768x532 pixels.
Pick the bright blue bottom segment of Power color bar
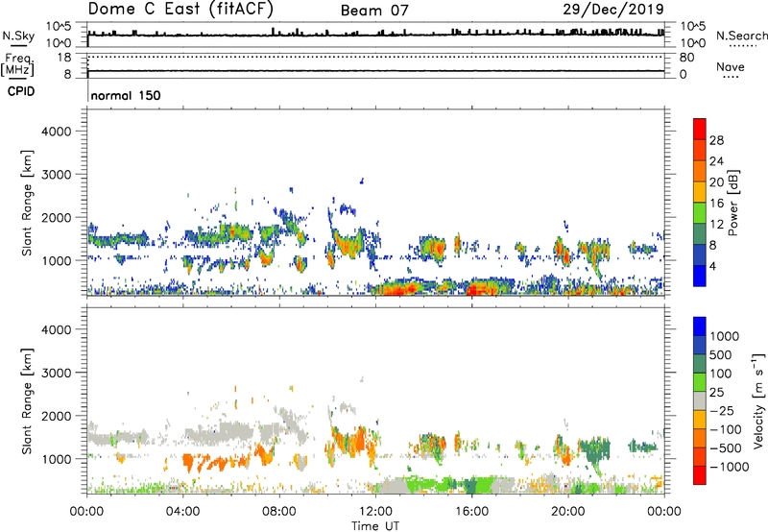click(700, 276)
